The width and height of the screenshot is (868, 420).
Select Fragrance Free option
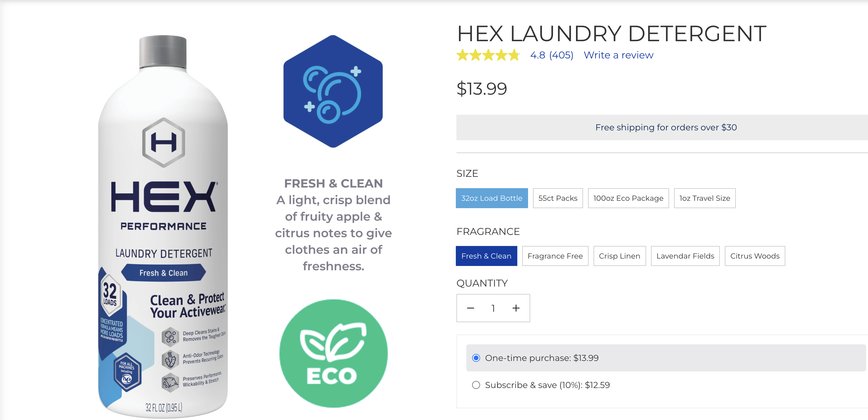[555, 256]
